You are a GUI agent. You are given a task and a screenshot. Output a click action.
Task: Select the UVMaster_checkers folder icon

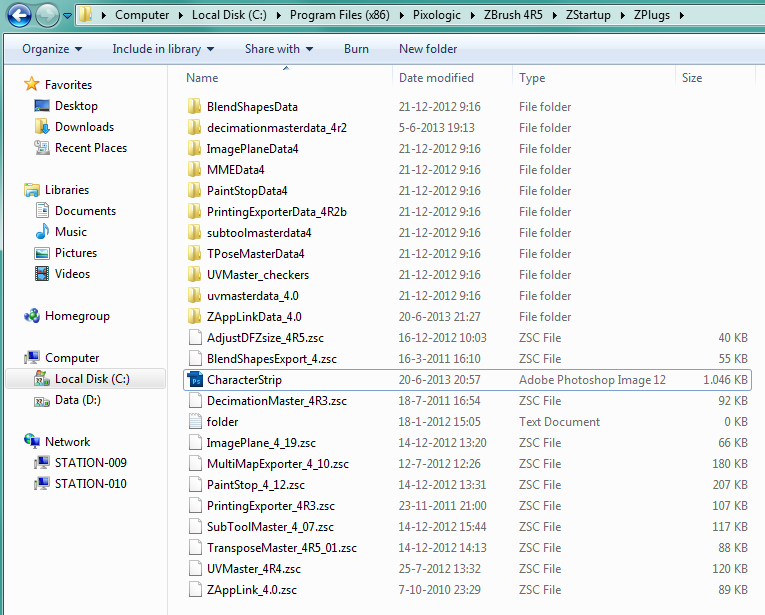(194, 274)
